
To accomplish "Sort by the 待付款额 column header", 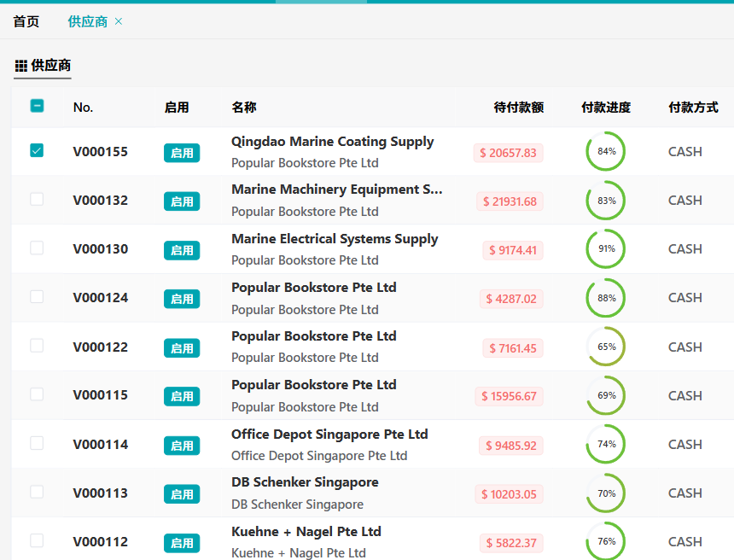I will click(x=518, y=108).
